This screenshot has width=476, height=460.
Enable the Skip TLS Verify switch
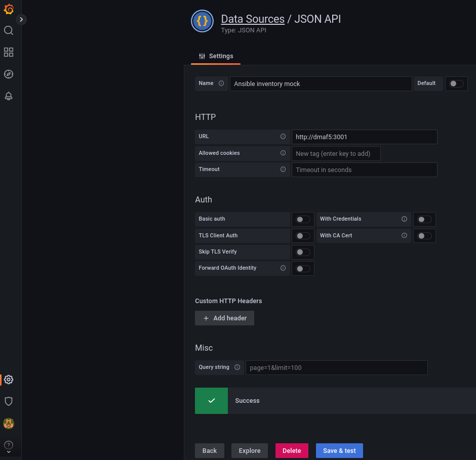click(x=303, y=252)
